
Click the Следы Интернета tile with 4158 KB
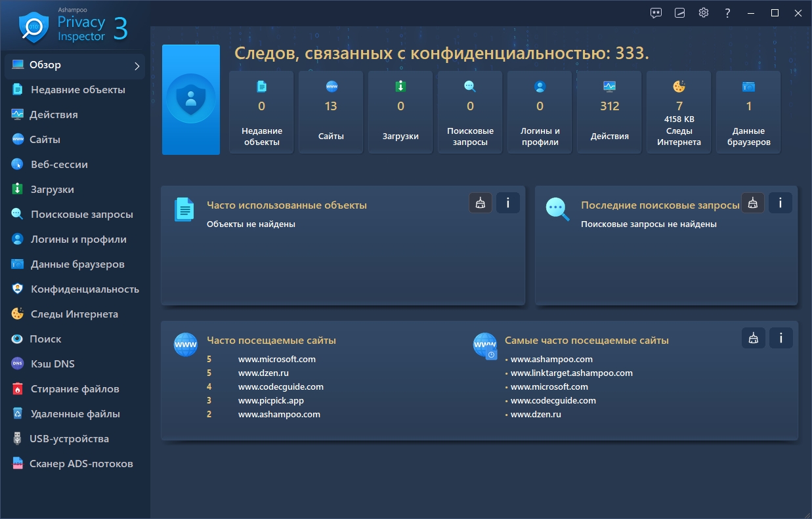coord(679,112)
